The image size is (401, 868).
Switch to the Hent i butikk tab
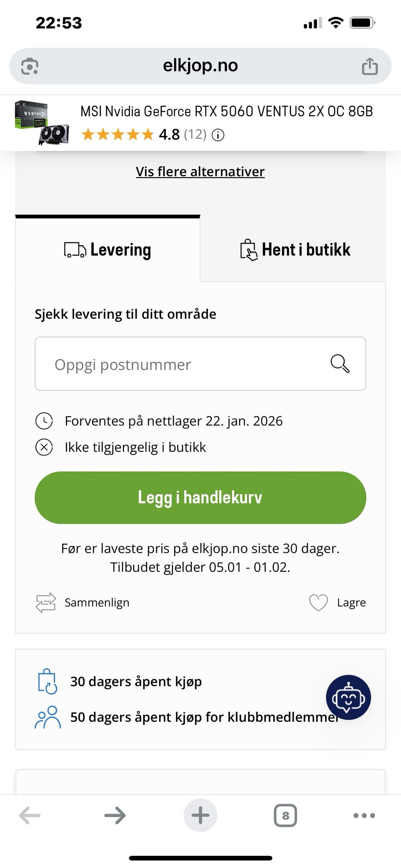pos(295,250)
